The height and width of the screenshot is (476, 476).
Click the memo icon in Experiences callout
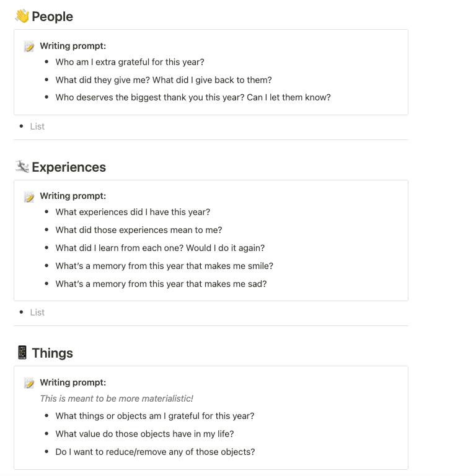point(29,196)
